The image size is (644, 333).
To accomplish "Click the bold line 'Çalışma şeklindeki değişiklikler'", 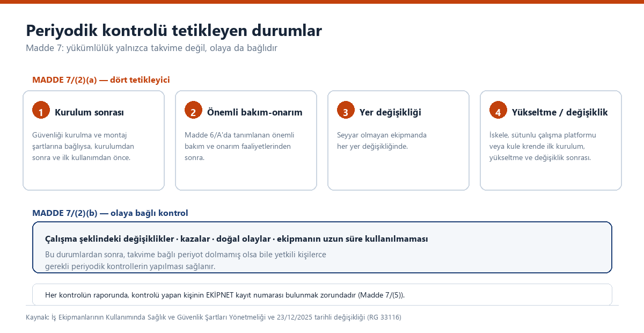I will [237, 238].
